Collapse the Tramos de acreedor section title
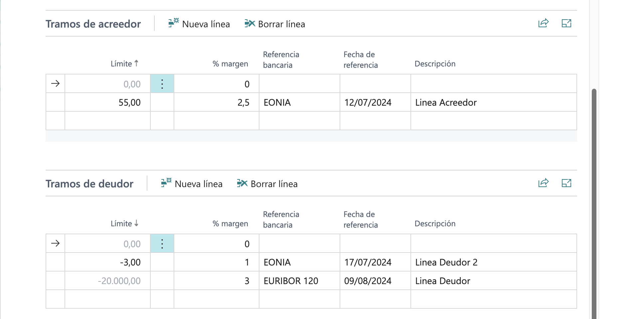Image resolution: width=644 pixels, height=319 pixels. click(93, 24)
